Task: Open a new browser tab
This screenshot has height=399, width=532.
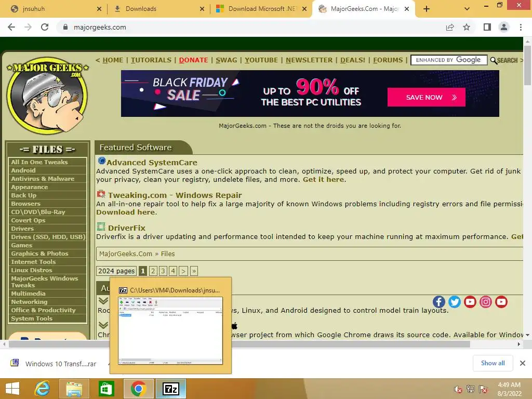Action: coord(427,9)
